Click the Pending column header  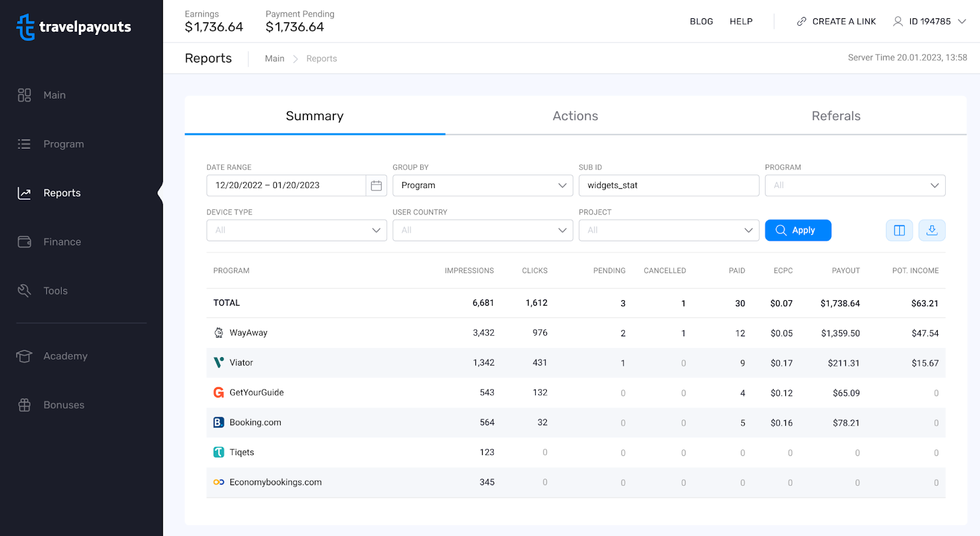[x=609, y=271]
